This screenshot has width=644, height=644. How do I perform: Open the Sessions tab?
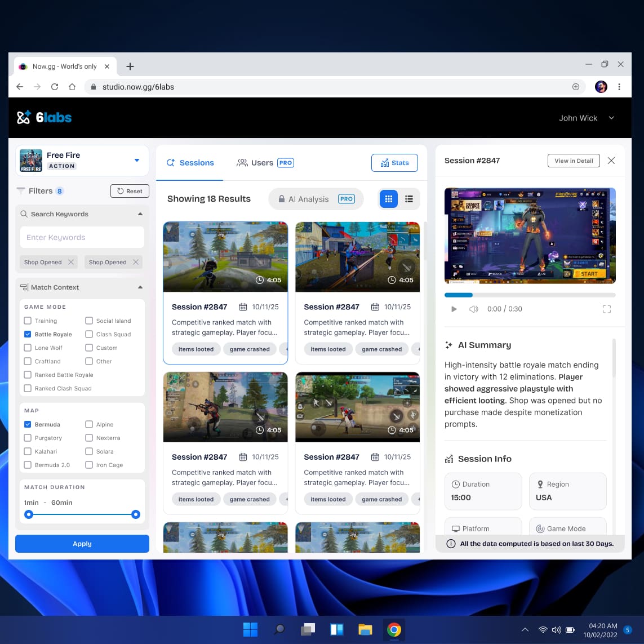pyautogui.click(x=190, y=163)
